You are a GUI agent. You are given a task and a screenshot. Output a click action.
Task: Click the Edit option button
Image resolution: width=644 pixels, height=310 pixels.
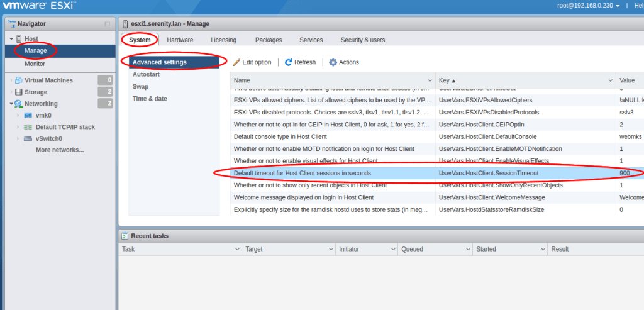point(252,62)
